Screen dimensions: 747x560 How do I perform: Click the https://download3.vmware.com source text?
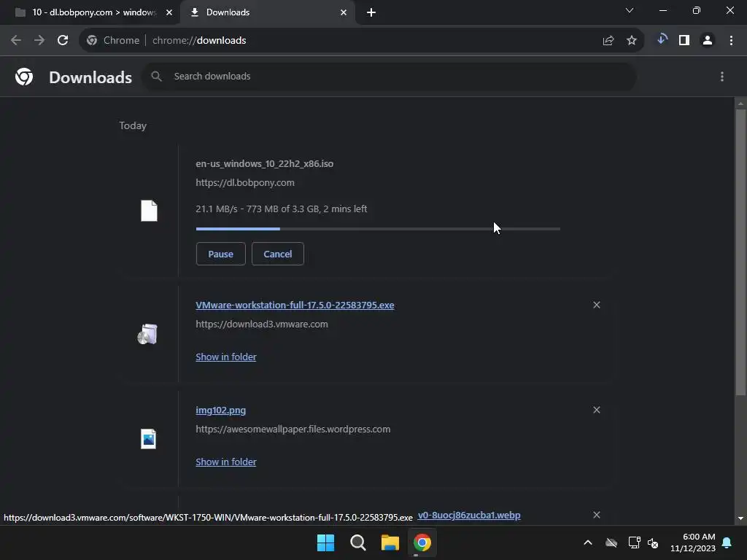[x=262, y=324]
